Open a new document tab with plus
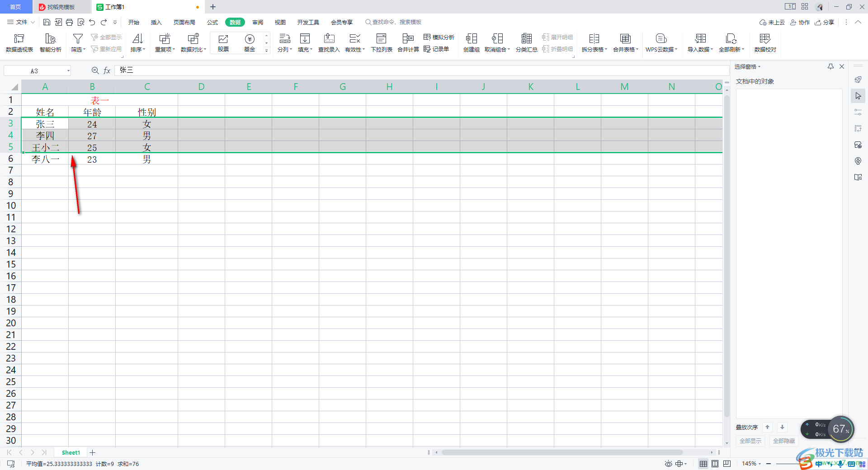 click(x=213, y=7)
